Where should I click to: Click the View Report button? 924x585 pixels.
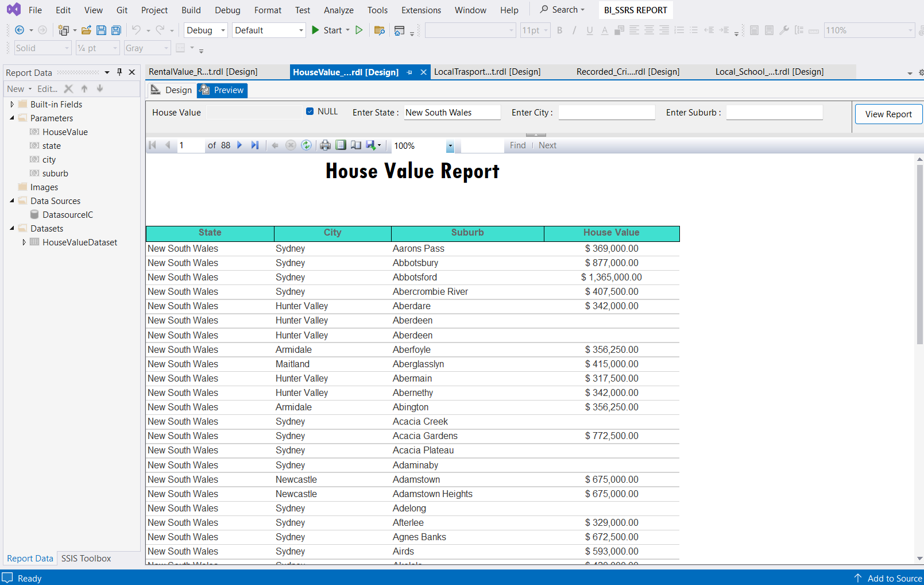[x=888, y=114]
